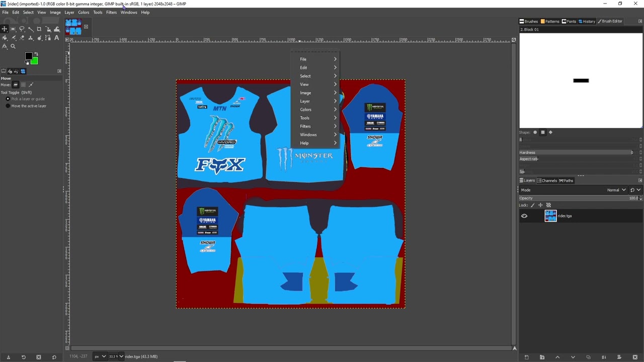Swap foreground and background colors
Screen dimensions: 644x362
point(36,54)
